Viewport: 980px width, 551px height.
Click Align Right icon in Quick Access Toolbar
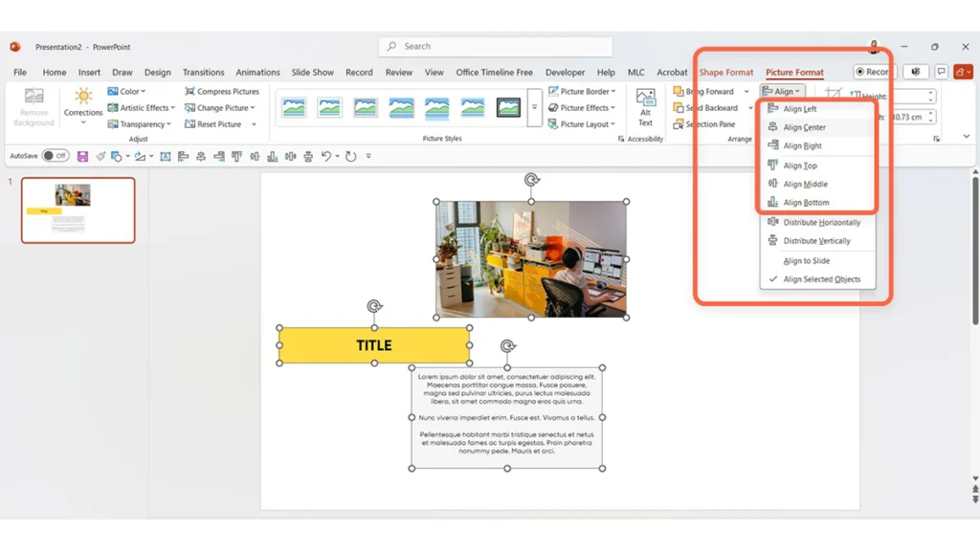click(x=219, y=156)
